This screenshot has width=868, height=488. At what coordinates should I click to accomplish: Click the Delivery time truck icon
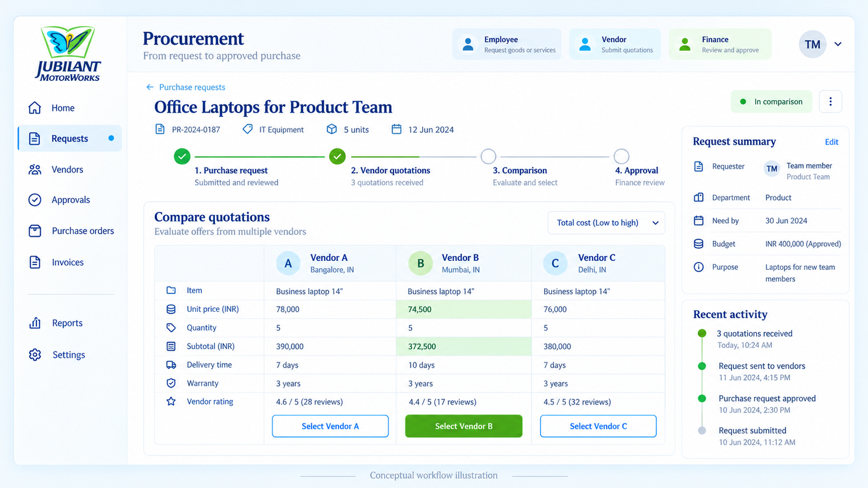point(171,365)
